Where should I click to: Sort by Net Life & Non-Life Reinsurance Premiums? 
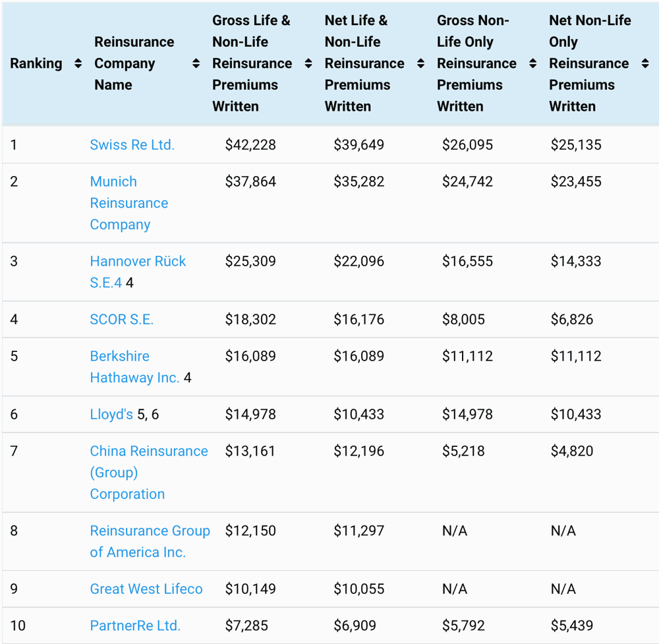(x=420, y=63)
